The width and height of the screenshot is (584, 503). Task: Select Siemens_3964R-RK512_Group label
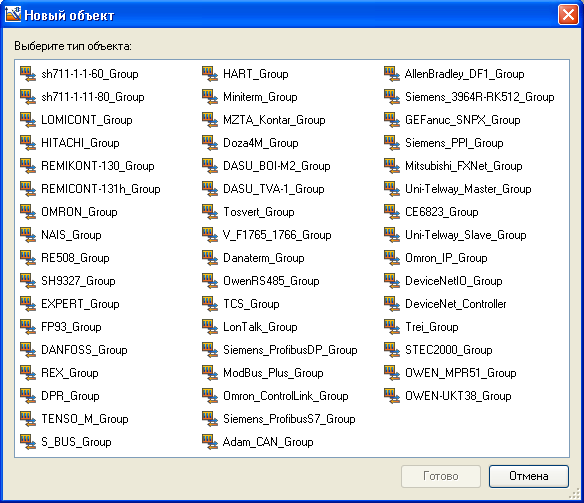tap(480, 97)
